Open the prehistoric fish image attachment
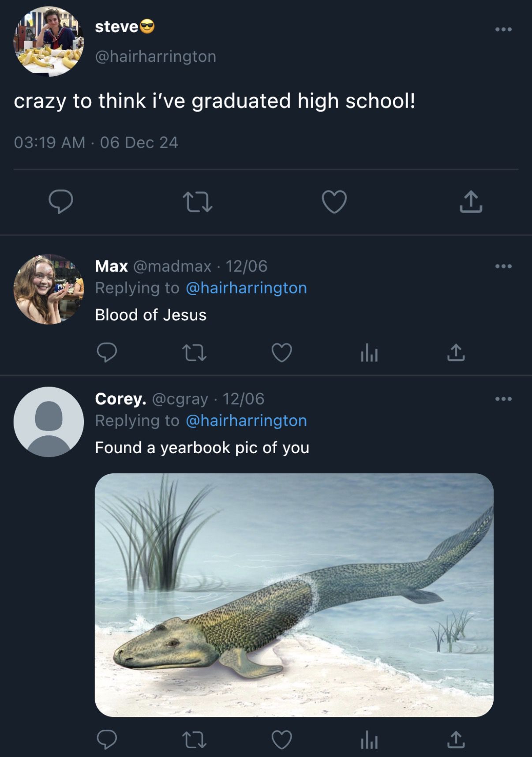This screenshot has width=532, height=757. pos(294,595)
